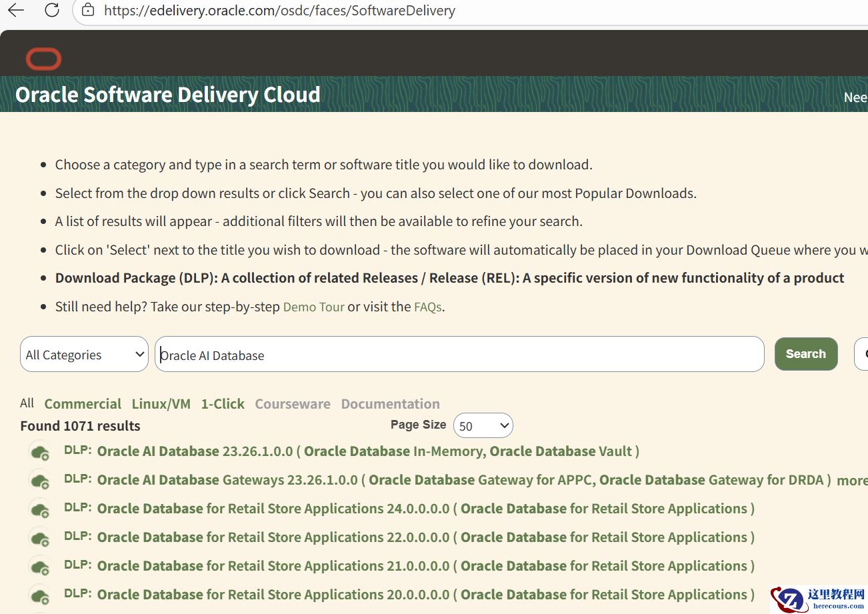
Task: Open Retail Store Applications 21.0.0.0.0 link
Action: [426, 566]
